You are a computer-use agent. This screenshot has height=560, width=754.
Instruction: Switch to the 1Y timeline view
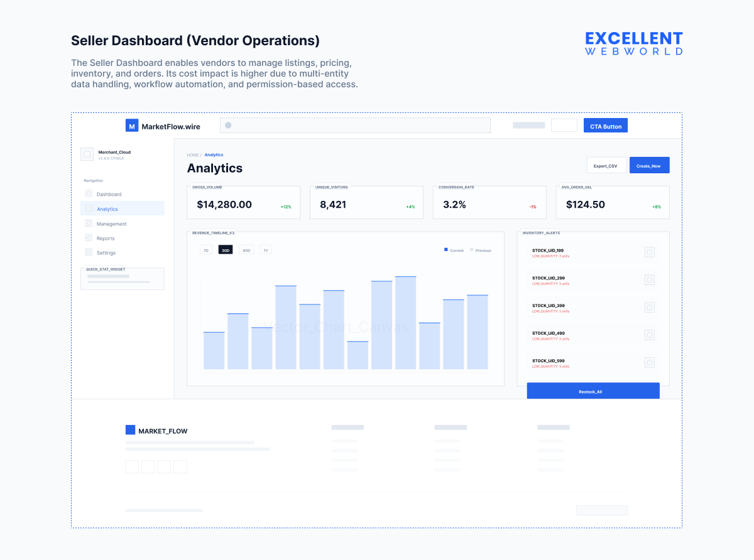pos(265,249)
